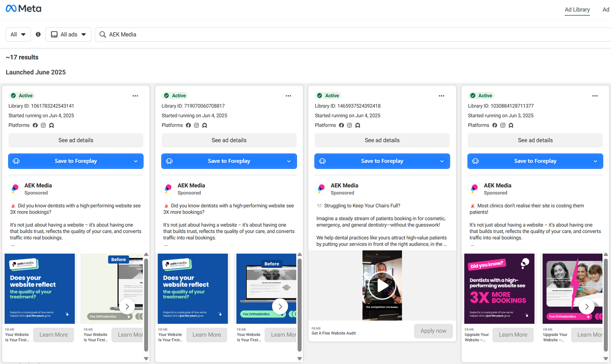Click the Foreplay board icon in Save button
Screen dimensions: 611x364
click(x=16, y=161)
